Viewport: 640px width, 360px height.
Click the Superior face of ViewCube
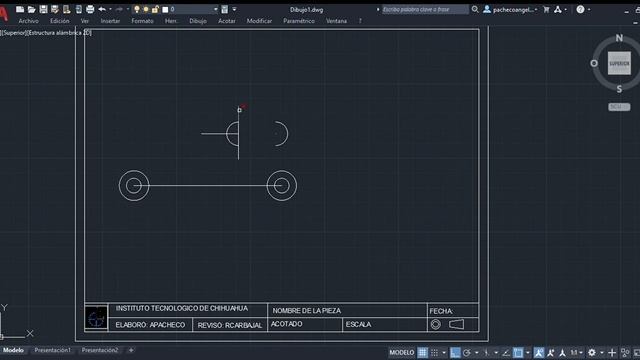tap(619, 63)
